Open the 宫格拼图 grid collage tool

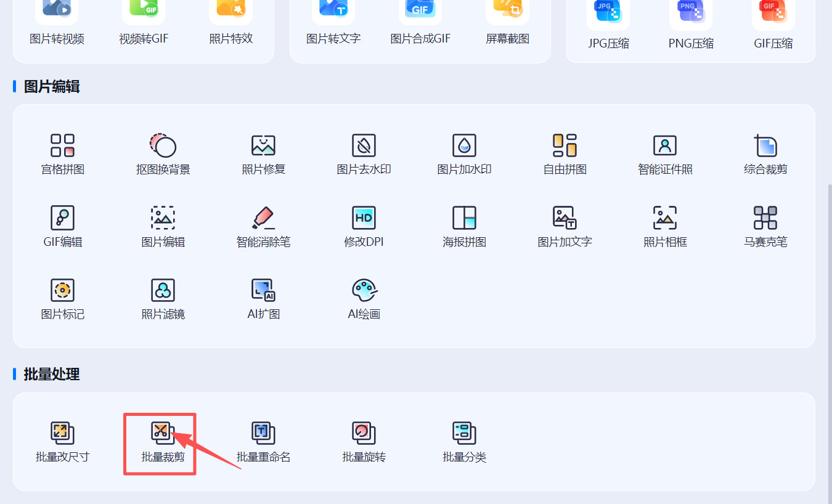pos(62,153)
